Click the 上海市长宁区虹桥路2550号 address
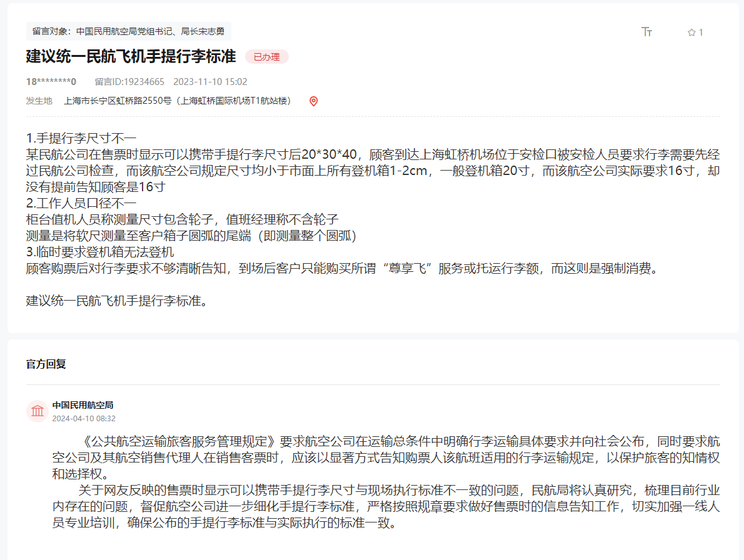744x560 pixels. 177,101
